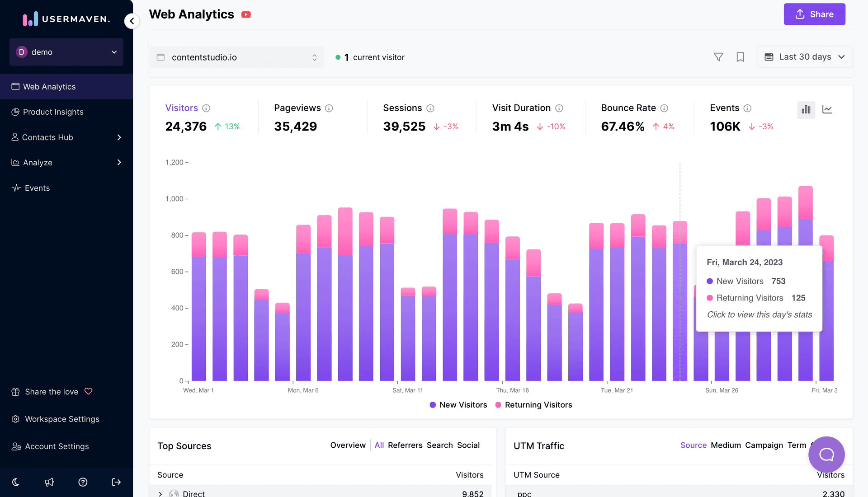This screenshot has width=868, height=497.
Task: Open the red YouTube video icon
Action: pyautogui.click(x=246, y=14)
